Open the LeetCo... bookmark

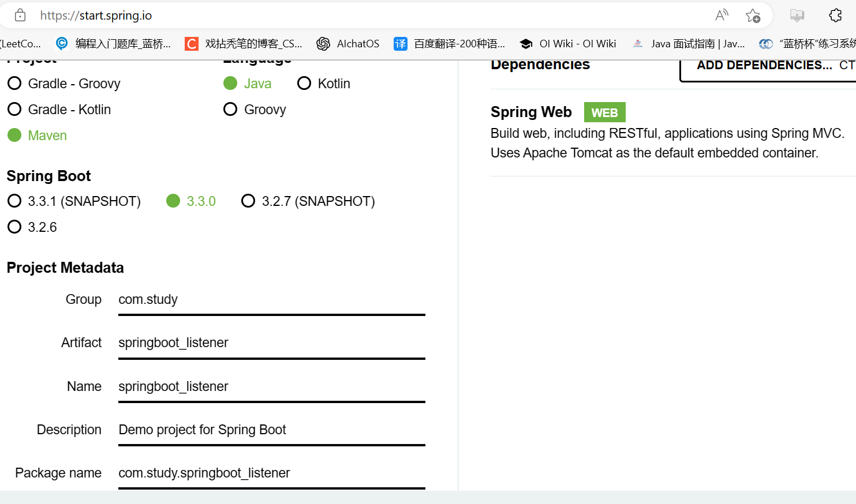pos(21,44)
